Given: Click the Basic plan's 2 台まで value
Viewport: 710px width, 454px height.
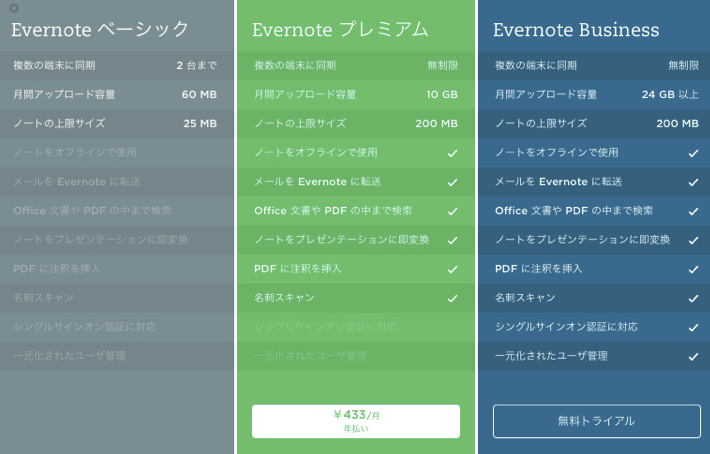Looking at the screenshot, I should pyautogui.click(x=197, y=66).
